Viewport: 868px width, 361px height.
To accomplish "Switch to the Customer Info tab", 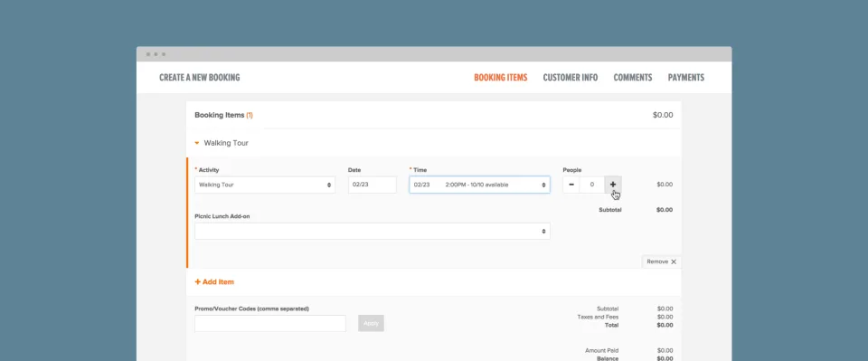I will (571, 78).
